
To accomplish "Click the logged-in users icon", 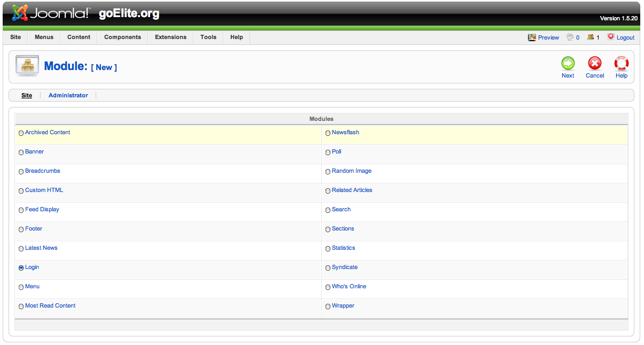I will [590, 37].
